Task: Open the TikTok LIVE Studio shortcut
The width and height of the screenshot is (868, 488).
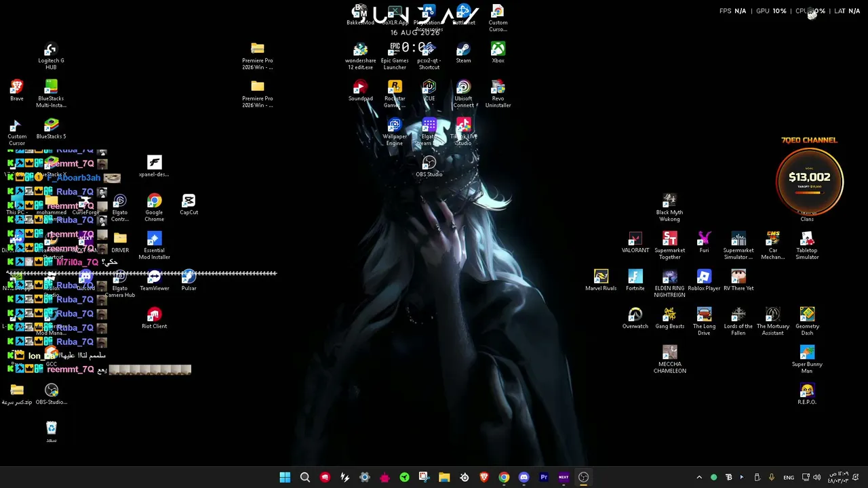Action: 463,132
